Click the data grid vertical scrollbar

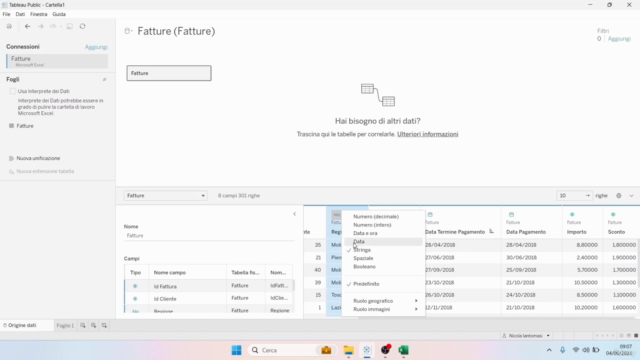pos(638,264)
